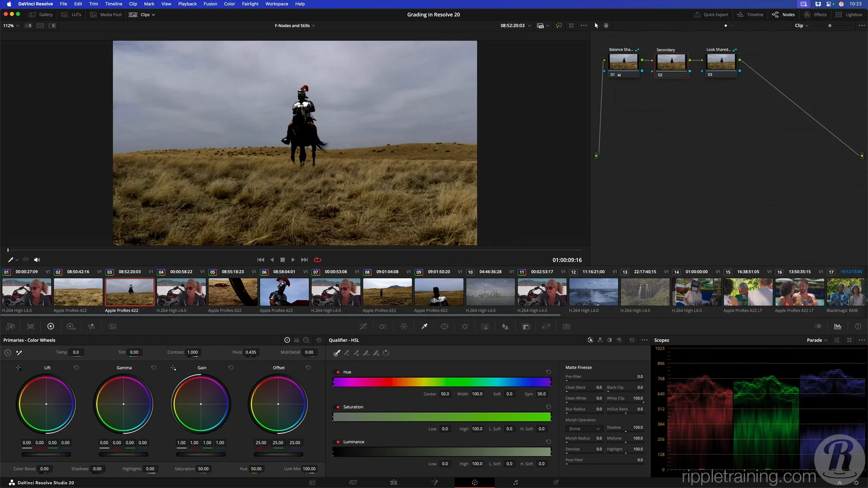Select the Blur palette icon
The image size is (868, 488).
click(505, 326)
